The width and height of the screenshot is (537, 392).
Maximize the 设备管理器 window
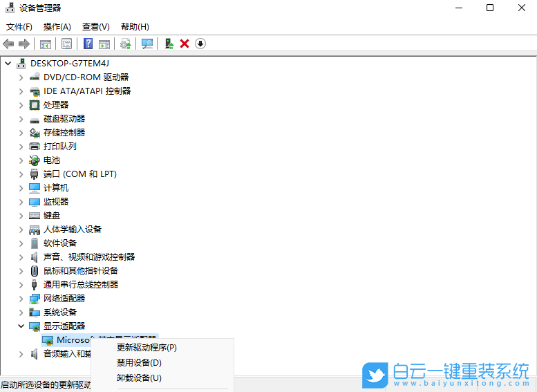[x=490, y=8]
